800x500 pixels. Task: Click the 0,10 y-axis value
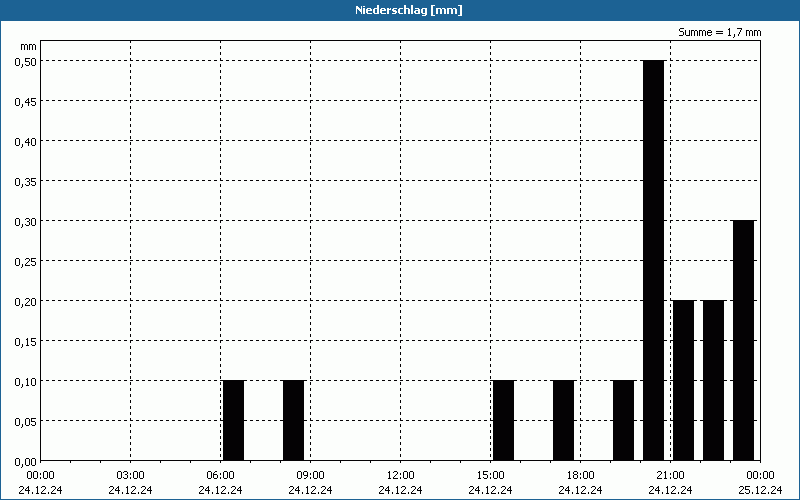(26, 382)
